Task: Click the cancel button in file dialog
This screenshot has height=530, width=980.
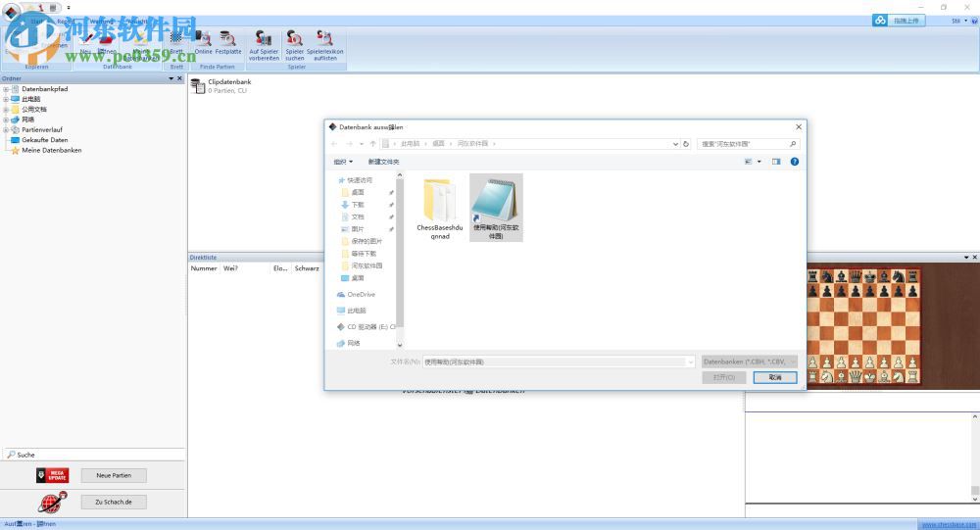Action: pos(775,377)
